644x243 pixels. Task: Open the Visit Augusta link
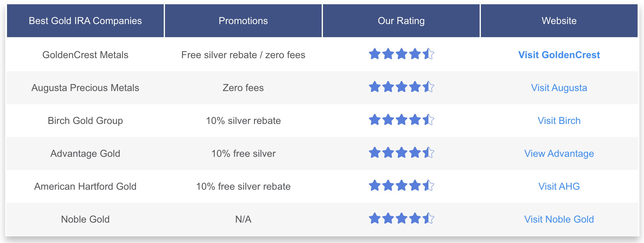559,88
